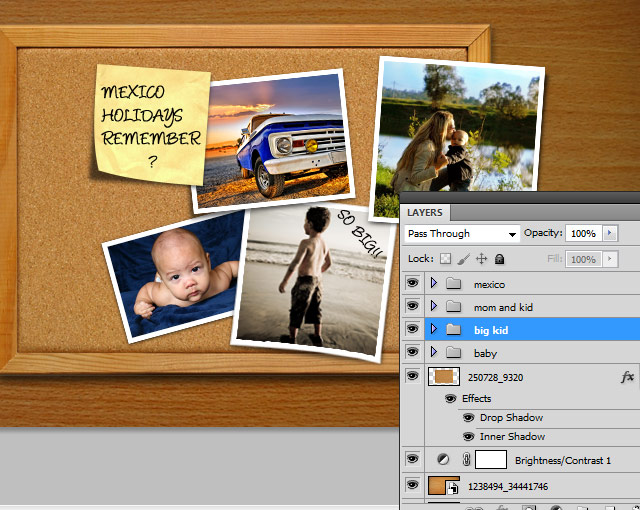Hide the Inner Shadow effect

pyautogui.click(x=467, y=436)
